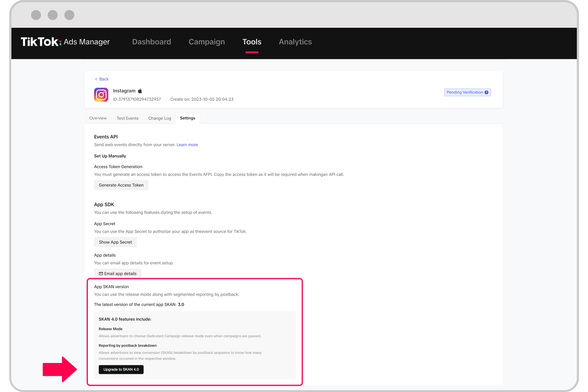Open the Dashboard menu
The width and height of the screenshot is (588, 392).
coord(152,42)
